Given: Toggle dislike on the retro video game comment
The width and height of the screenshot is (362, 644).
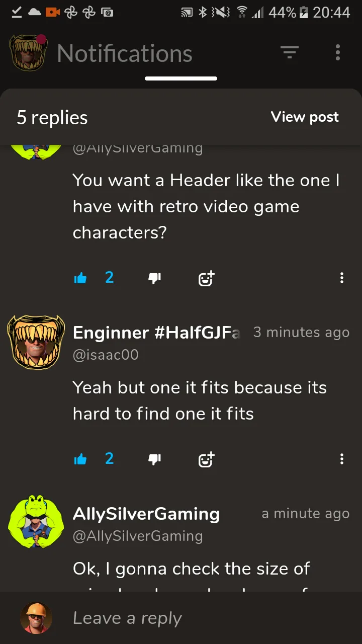Looking at the screenshot, I should pyautogui.click(x=154, y=278).
